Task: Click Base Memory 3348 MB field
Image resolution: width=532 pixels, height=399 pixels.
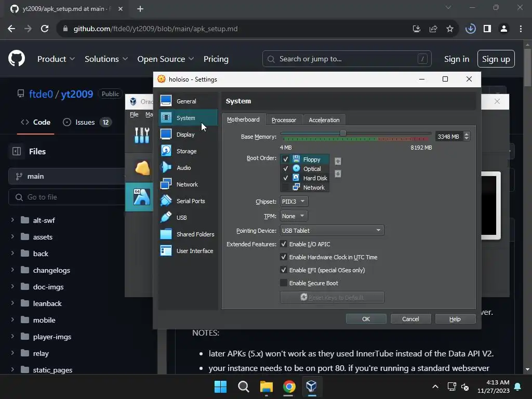Action: click(449, 137)
